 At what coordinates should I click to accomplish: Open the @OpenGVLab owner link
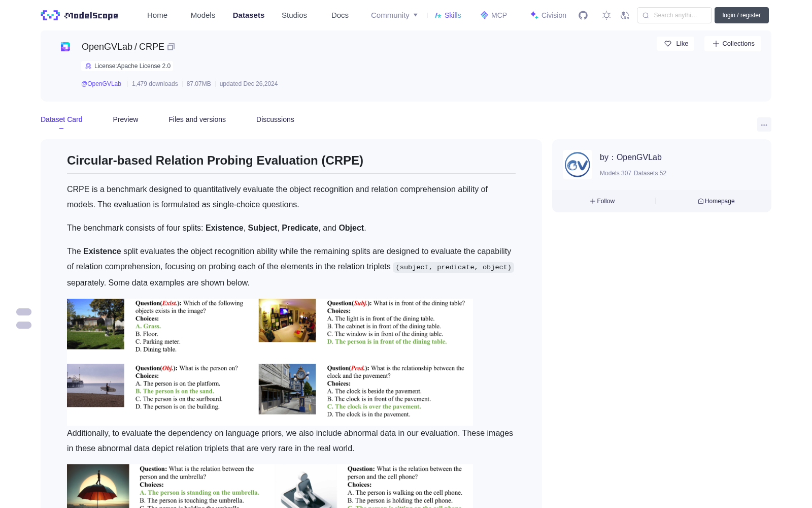point(101,84)
